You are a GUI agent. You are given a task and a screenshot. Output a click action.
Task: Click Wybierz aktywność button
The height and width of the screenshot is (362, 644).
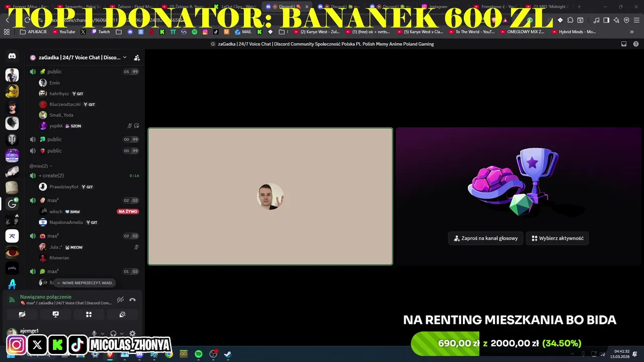pyautogui.click(x=557, y=238)
